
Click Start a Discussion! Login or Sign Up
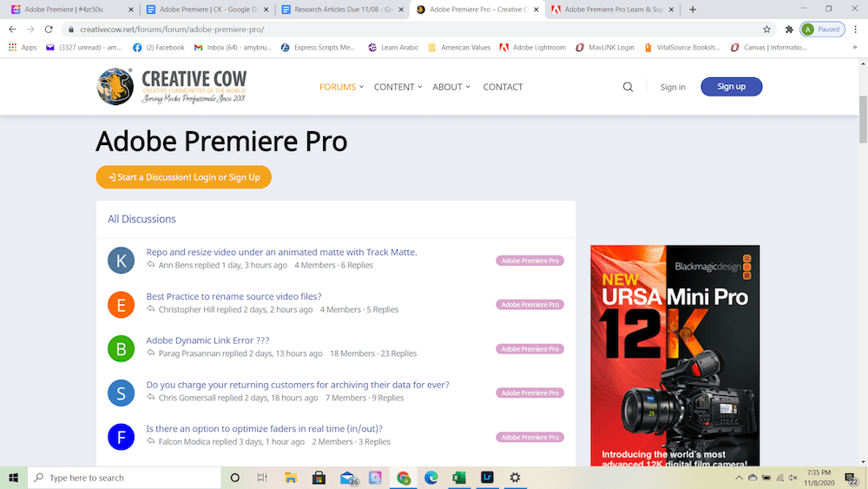coord(184,177)
